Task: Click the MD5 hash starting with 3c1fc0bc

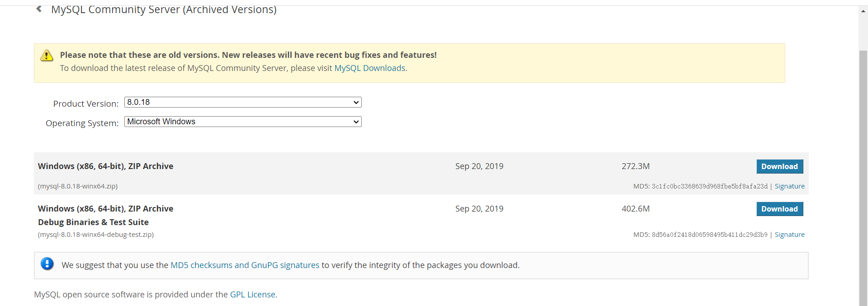Action: (x=710, y=186)
